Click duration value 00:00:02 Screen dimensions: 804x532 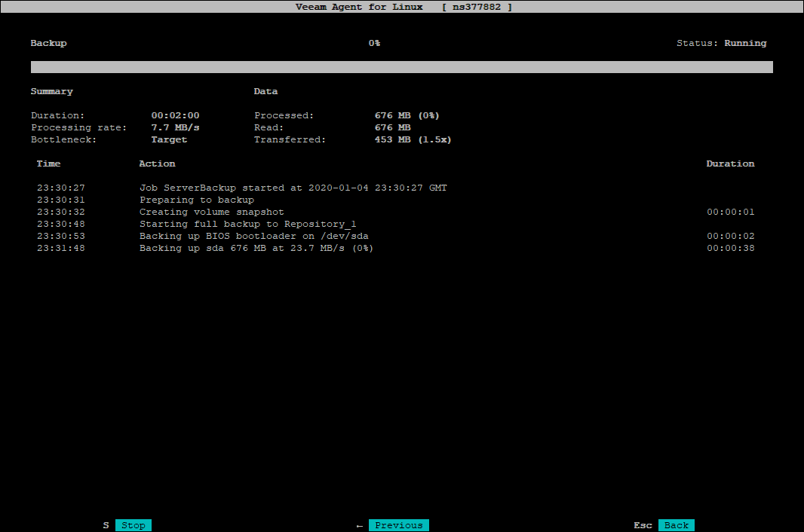pyautogui.click(x=731, y=237)
